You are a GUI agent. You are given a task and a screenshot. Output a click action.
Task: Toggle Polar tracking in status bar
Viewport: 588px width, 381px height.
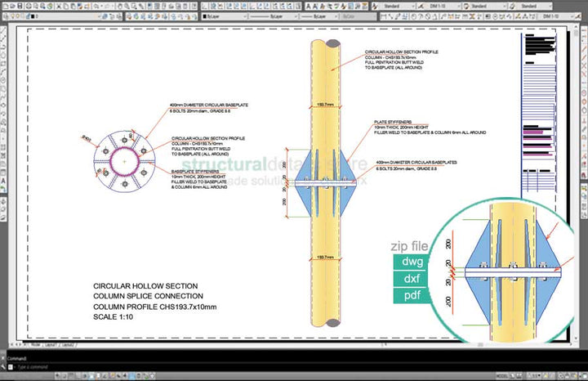click(84, 376)
